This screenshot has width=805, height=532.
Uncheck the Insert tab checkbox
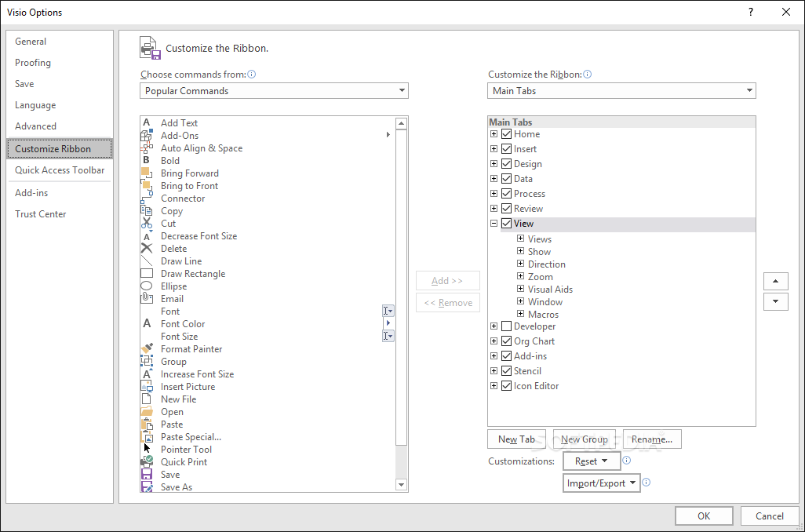tap(506, 149)
